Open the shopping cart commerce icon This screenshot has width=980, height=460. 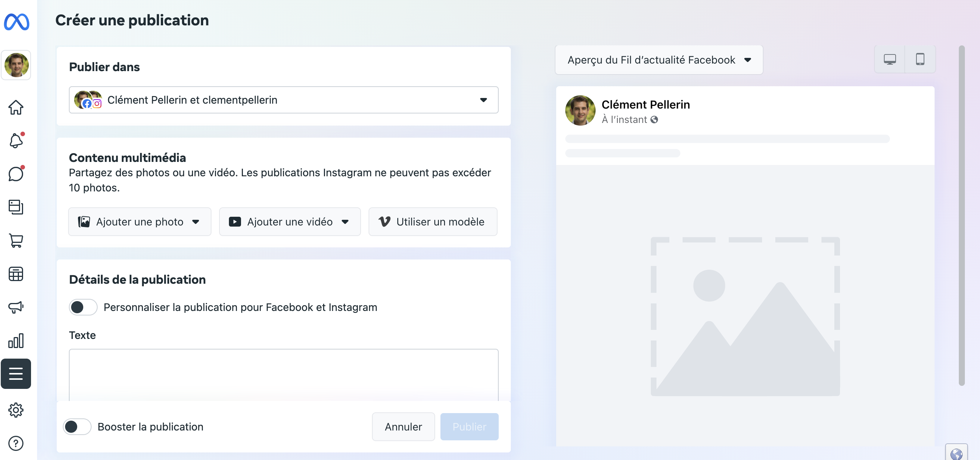click(x=16, y=241)
